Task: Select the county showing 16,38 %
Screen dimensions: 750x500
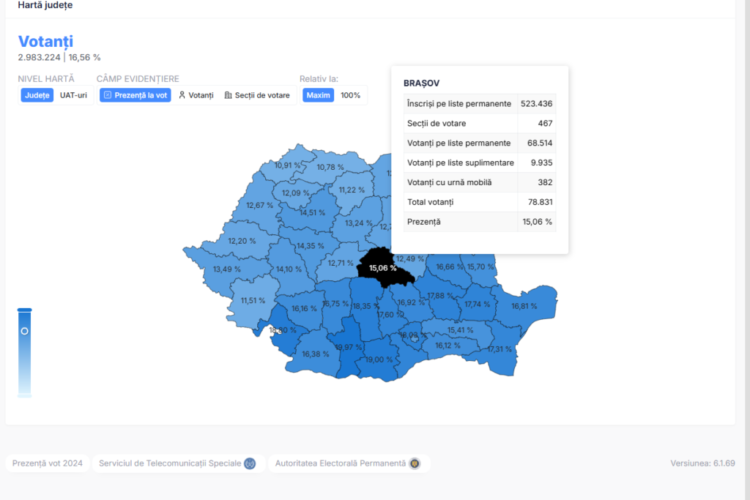Action: 315,354
